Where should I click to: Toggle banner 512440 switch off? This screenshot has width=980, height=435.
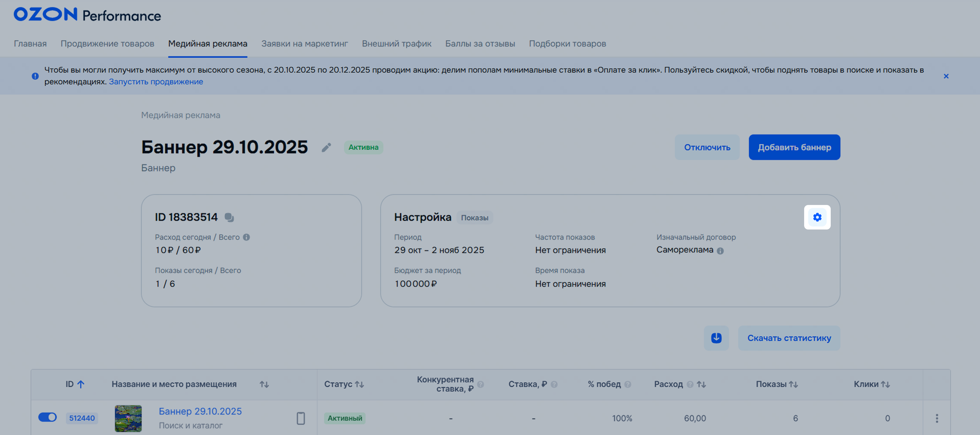pyautogui.click(x=48, y=417)
